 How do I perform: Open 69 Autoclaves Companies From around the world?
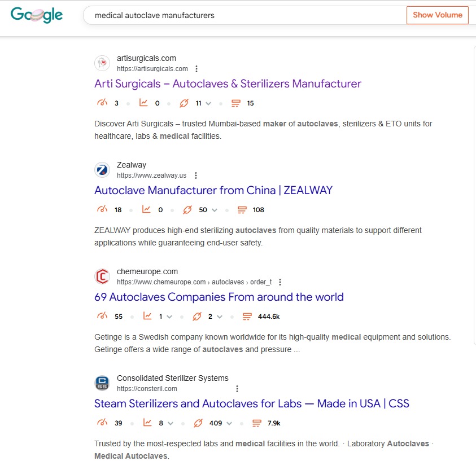pyautogui.click(x=219, y=297)
